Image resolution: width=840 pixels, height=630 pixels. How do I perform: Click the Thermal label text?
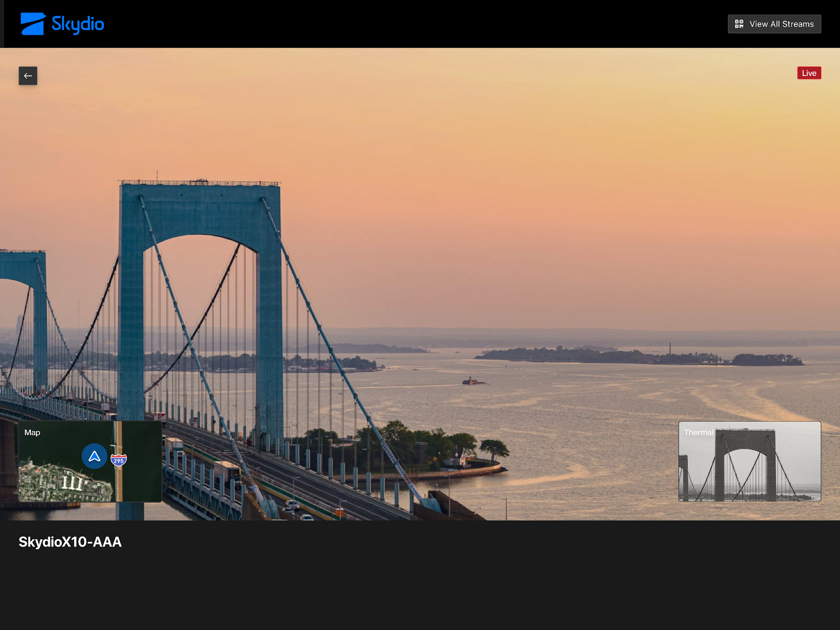698,433
